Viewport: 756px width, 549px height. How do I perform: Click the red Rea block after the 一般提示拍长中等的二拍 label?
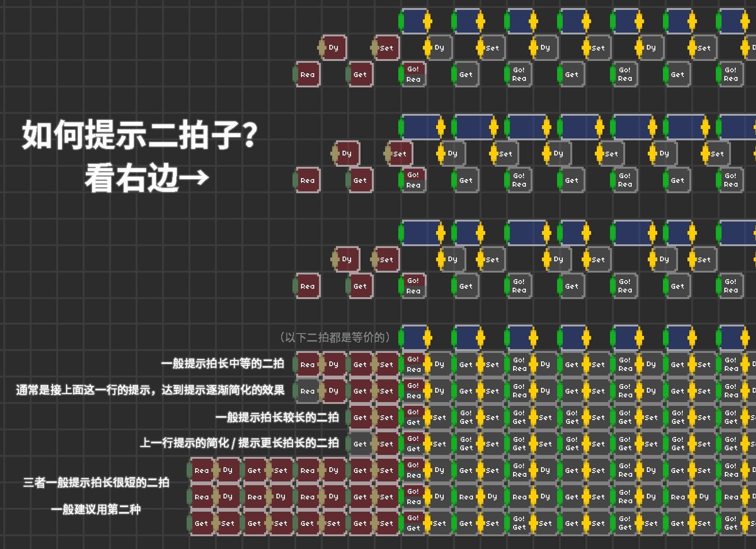308,365
